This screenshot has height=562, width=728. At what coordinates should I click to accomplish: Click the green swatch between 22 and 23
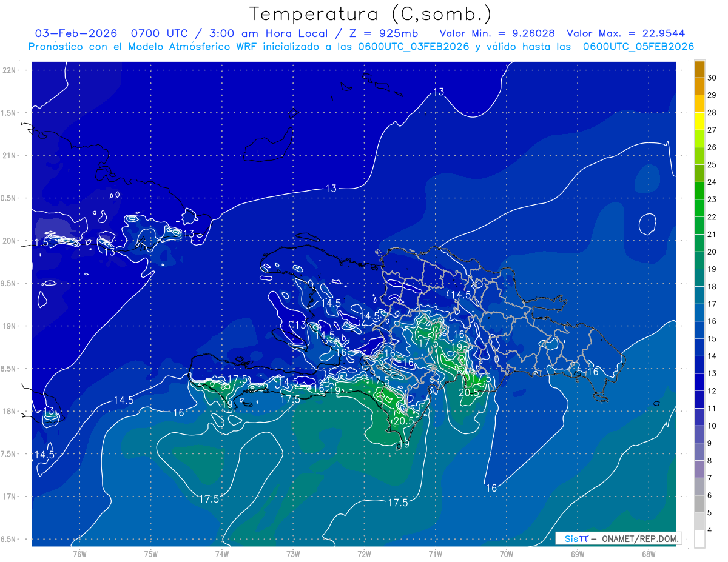coord(699,209)
